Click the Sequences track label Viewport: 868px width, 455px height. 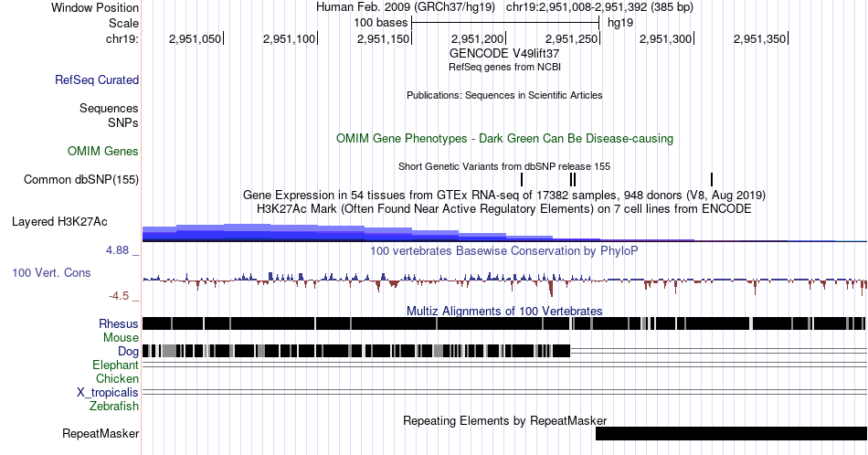(x=109, y=108)
